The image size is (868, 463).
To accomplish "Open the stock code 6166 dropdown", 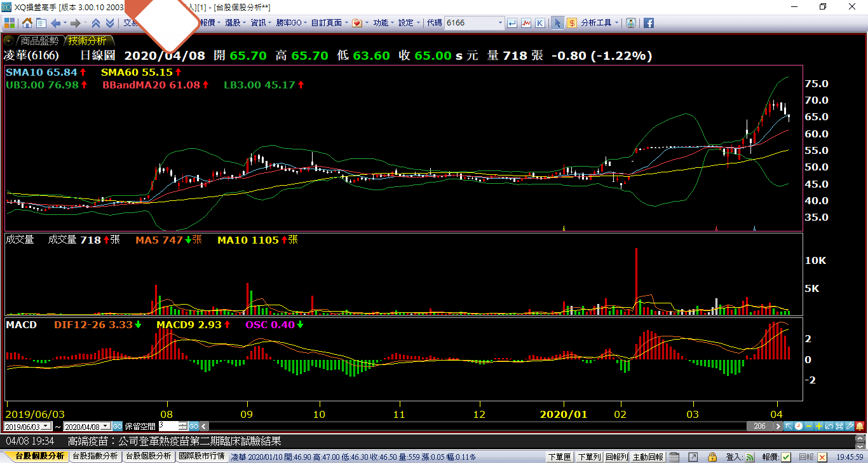I will [x=499, y=23].
